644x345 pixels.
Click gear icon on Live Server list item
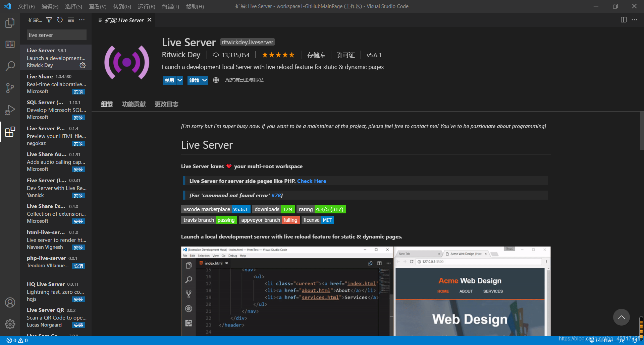click(x=83, y=65)
